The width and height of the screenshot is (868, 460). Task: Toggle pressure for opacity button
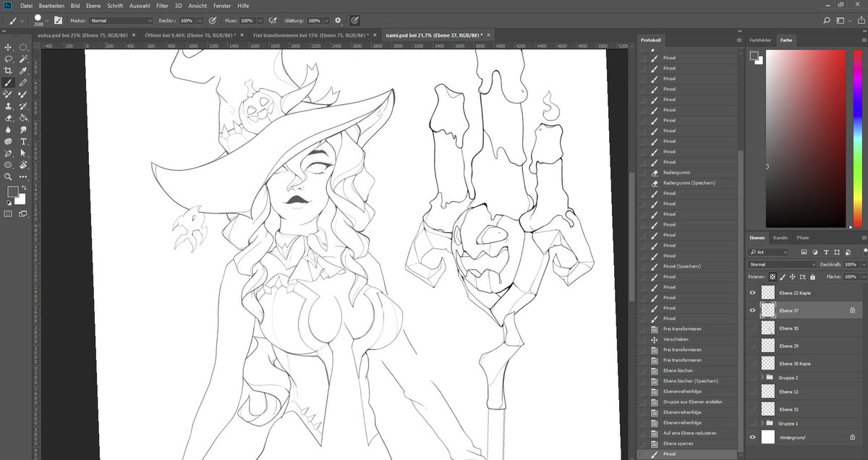(212, 21)
